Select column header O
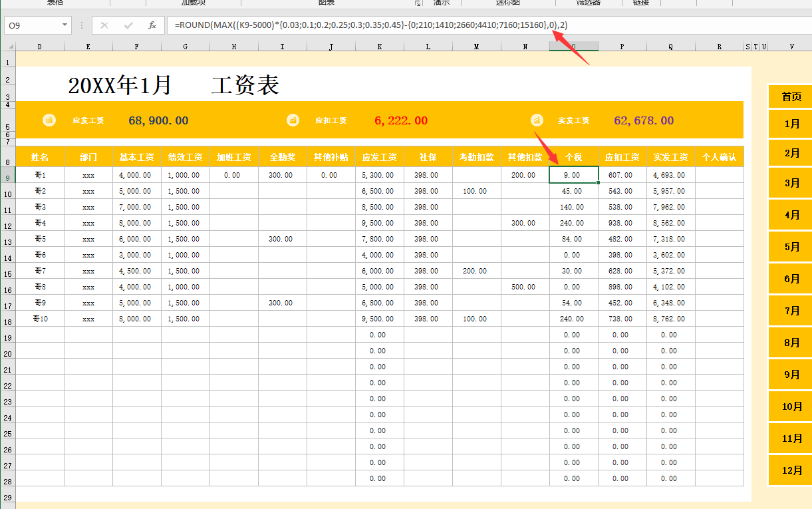The image size is (812, 509). point(574,47)
